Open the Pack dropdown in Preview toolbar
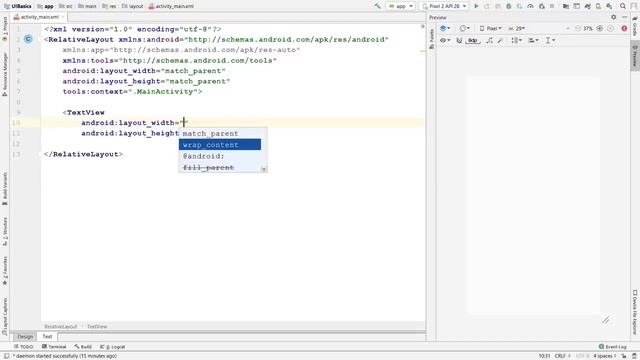640x360 pixels. coord(517,40)
